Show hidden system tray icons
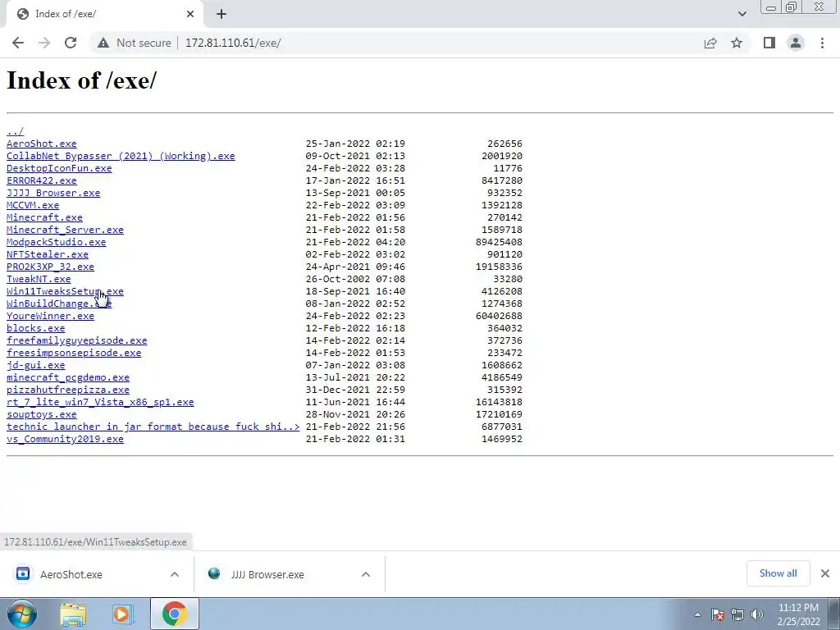Screen dimensions: 840x630 point(697,614)
